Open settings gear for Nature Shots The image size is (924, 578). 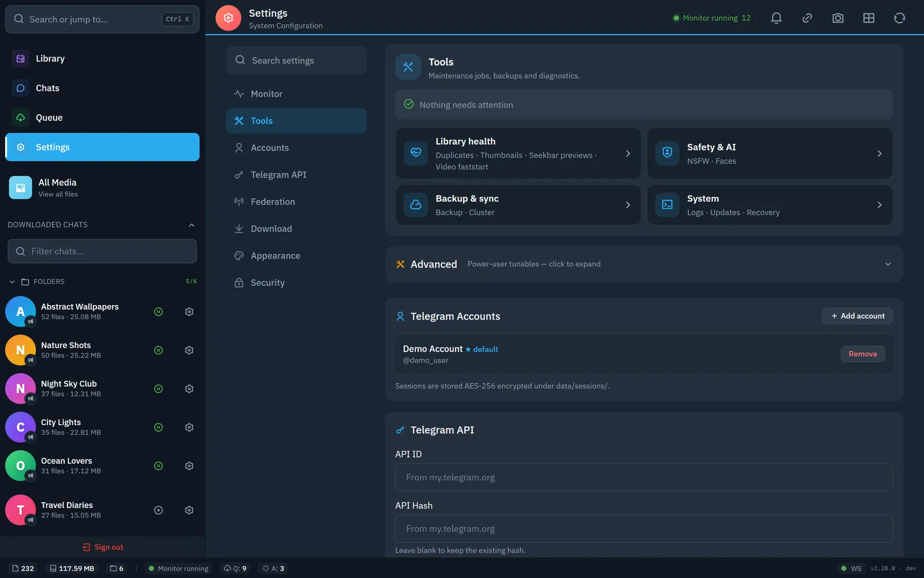click(189, 350)
